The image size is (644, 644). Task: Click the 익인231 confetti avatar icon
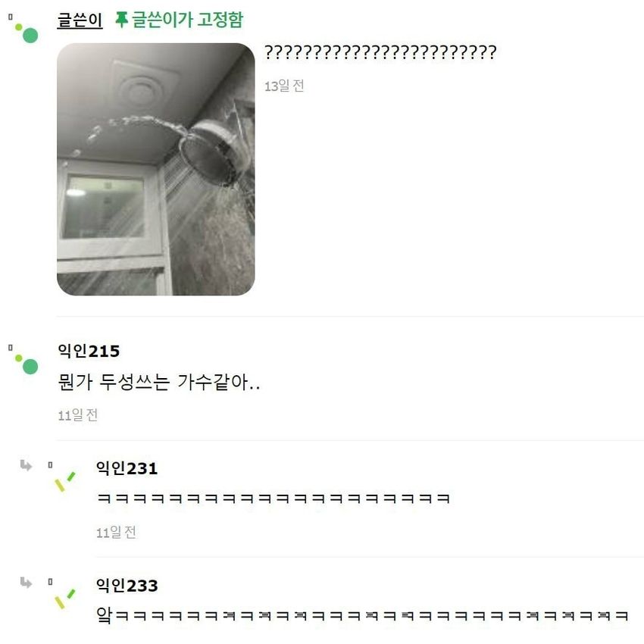pyautogui.click(x=65, y=481)
